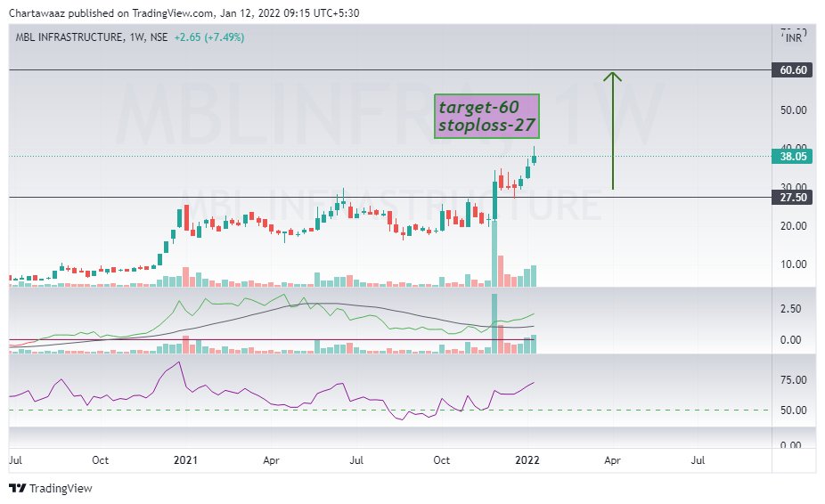The image size is (825, 504).
Task: Click the +2.65 (+7.49%) change value
Action: pyautogui.click(x=209, y=37)
